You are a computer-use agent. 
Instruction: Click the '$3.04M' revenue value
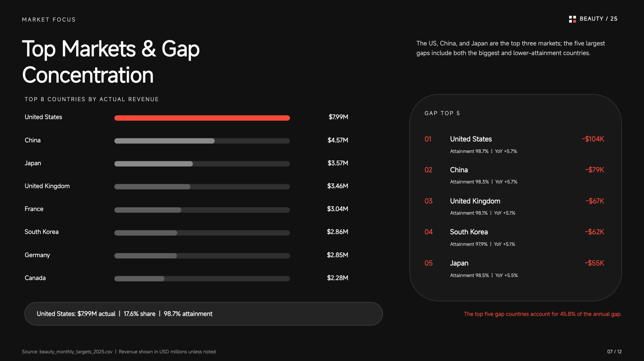pyautogui.click(x=338, y=209)
